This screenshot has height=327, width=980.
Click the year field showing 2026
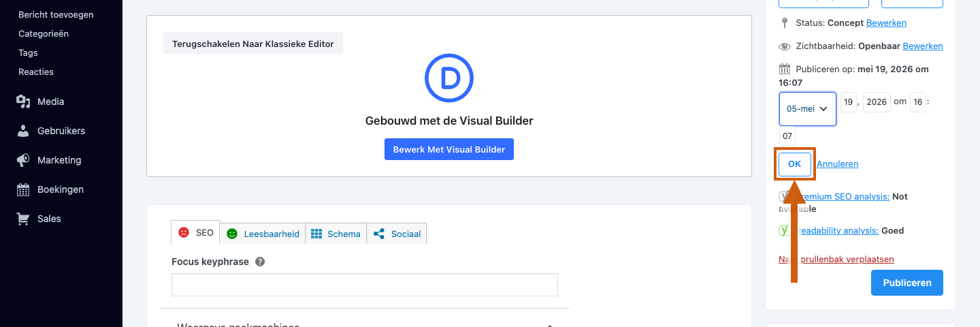pos(877,102)
